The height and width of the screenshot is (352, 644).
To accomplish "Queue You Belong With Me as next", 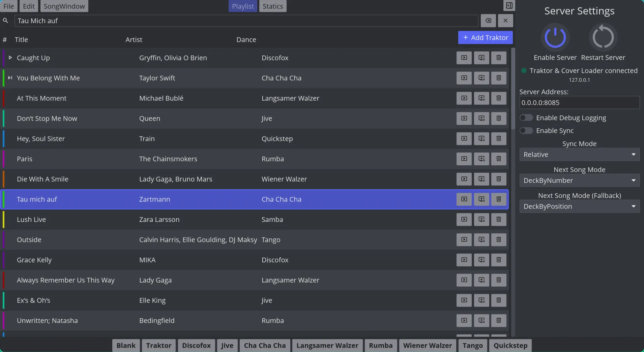I will 481,78.
